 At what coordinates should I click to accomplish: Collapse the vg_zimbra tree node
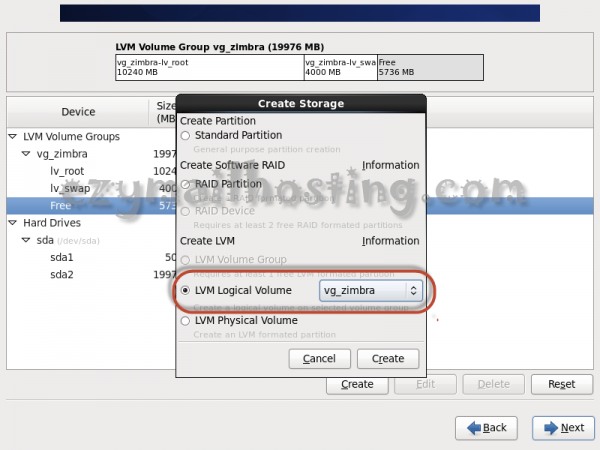coord(26,154)
